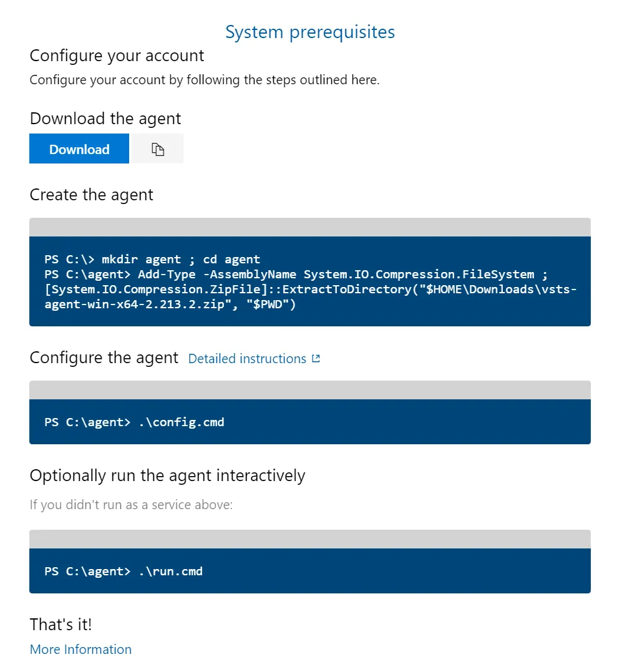
Task: Click gray bar above config.cmd code
Action: tap(309, 390)
